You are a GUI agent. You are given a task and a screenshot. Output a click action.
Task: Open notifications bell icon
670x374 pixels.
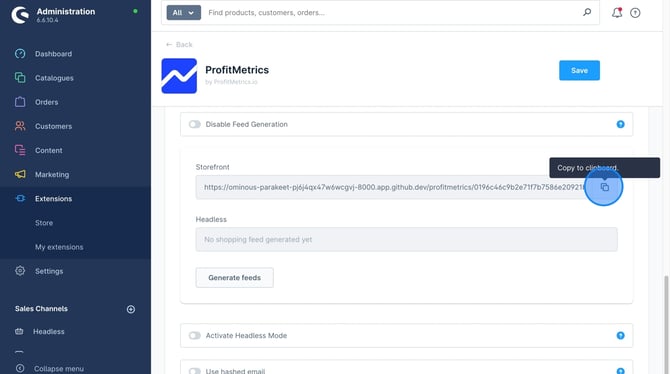[x=617, y=12]
